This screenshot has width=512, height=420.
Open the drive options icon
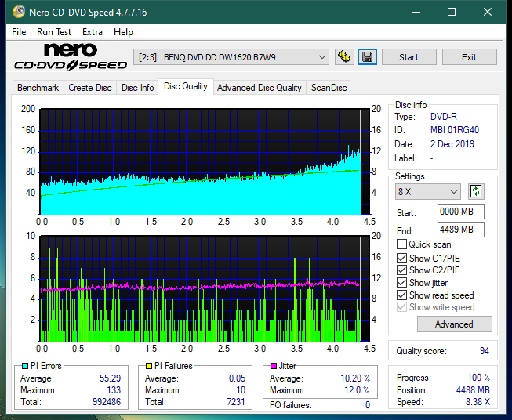344,57
